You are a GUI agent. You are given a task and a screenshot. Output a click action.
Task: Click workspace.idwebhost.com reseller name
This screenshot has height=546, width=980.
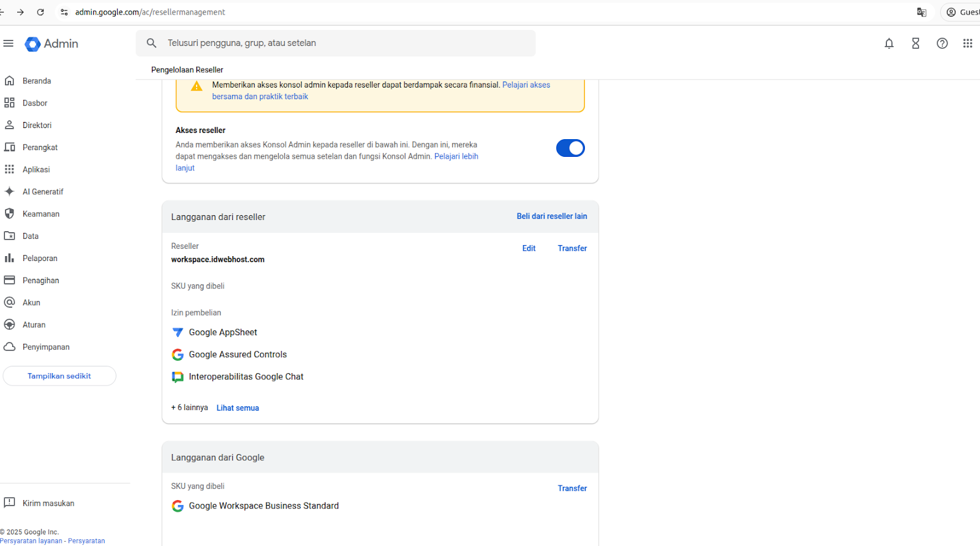pos(218,260)
